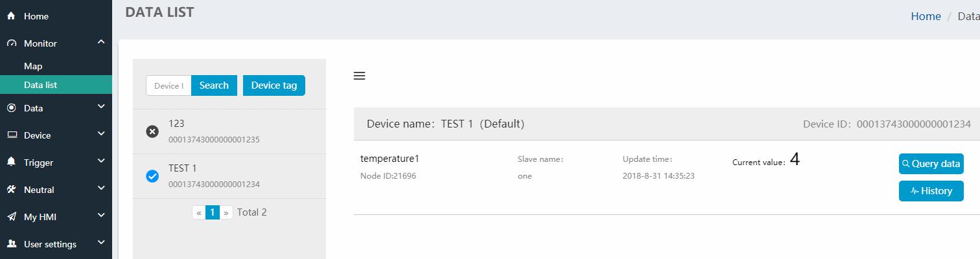Click the Device laptop icon

(11, 135)
